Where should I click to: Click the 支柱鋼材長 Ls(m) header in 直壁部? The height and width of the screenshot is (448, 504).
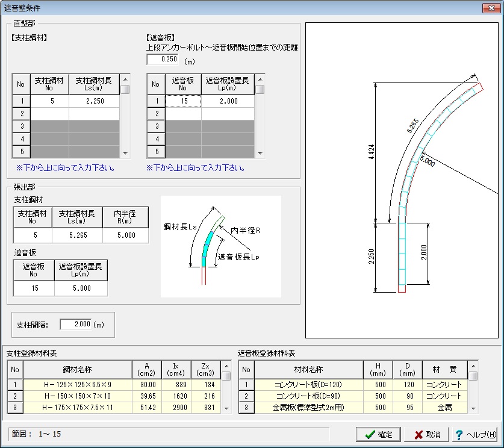[x=94, y=84]
